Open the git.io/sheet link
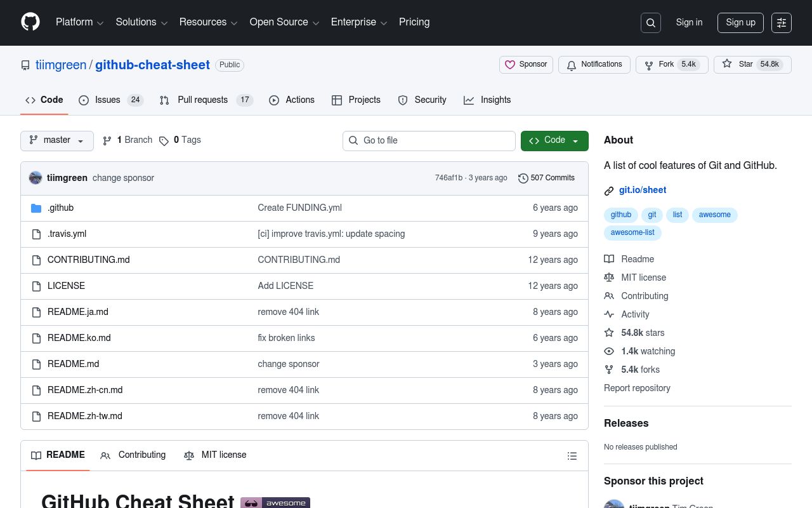 click(x=642, y=190)
